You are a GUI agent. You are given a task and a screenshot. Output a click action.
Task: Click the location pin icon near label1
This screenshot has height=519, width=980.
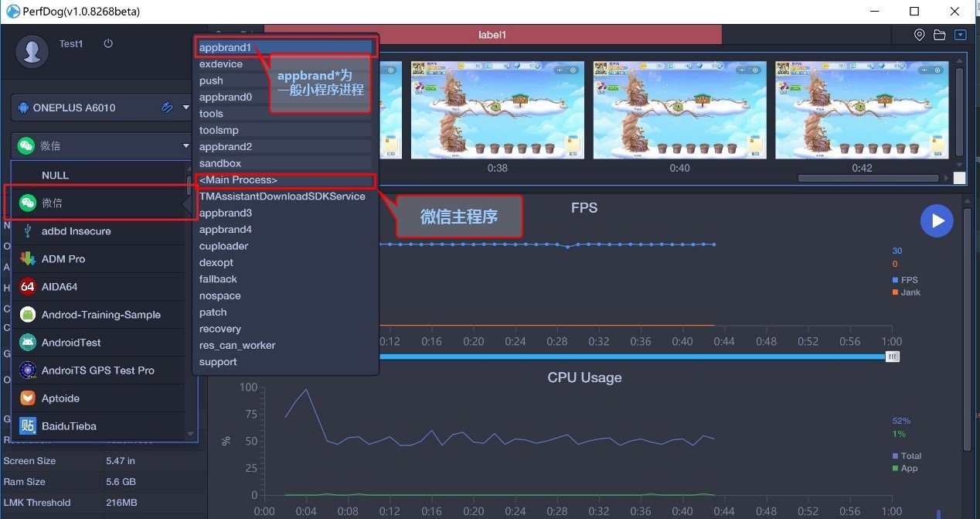point(919,34)
